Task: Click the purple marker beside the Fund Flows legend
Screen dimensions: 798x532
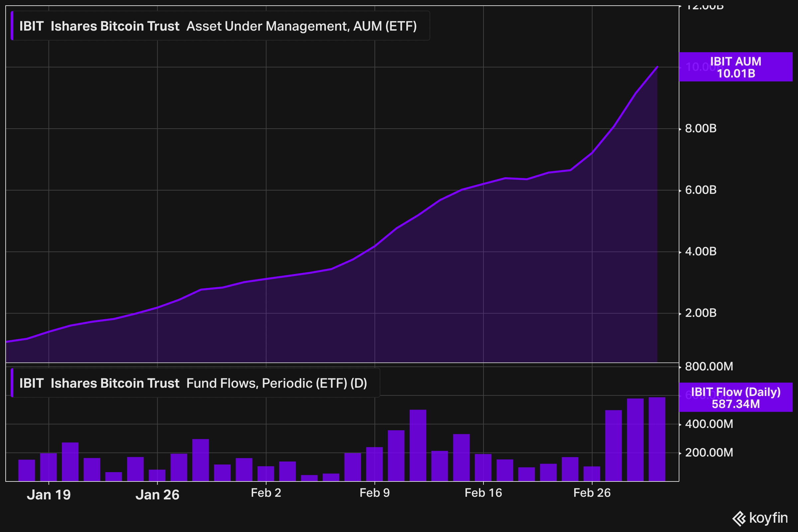Action: point(12,383)
